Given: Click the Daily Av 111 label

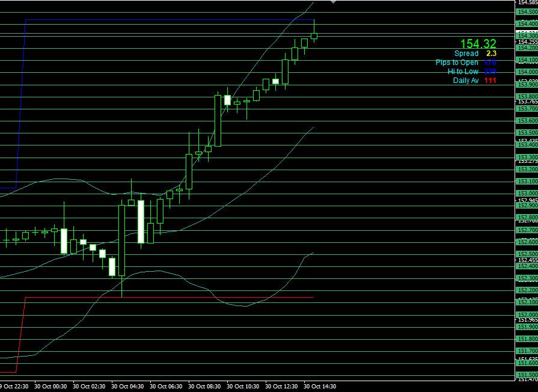Looking at the screenshot, I should (x=474, y=81).
